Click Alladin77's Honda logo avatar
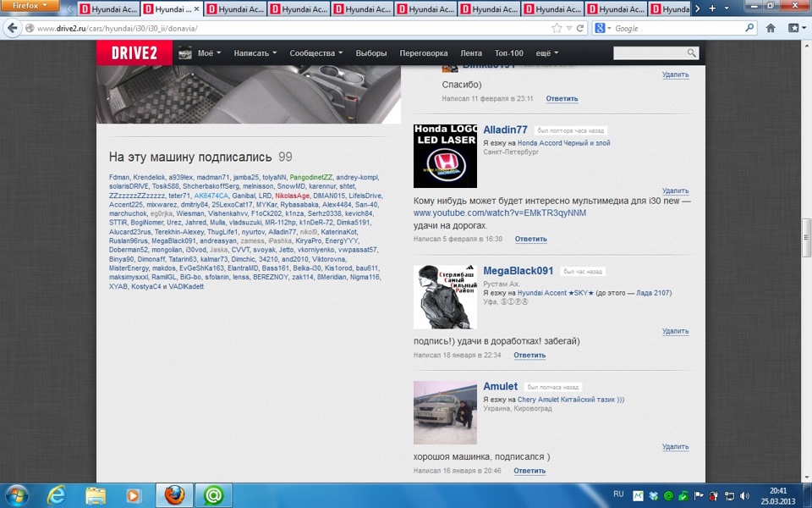Image resolution: width=812 pixels, height=508 pixels. point(445,156)
